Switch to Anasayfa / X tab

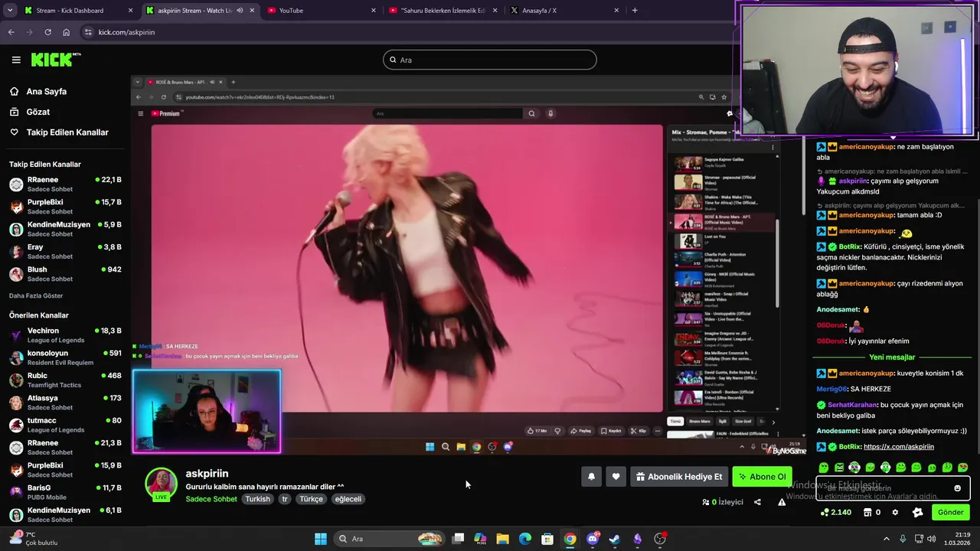click(x=563, y=11)
